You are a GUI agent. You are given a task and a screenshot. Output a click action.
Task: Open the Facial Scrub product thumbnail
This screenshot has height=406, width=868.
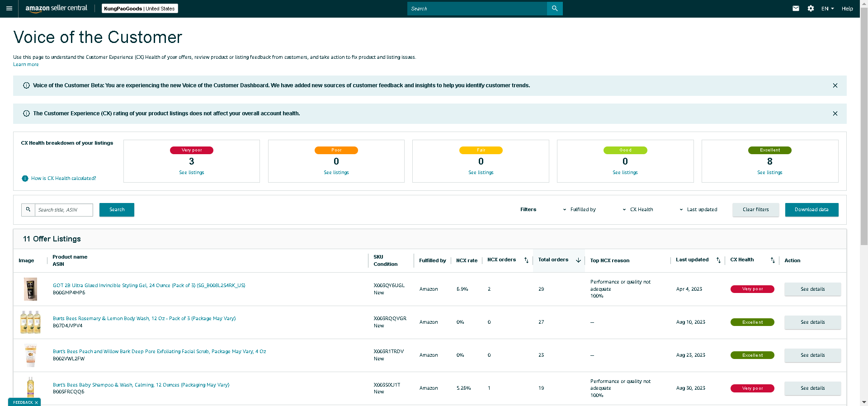[30, 355]
